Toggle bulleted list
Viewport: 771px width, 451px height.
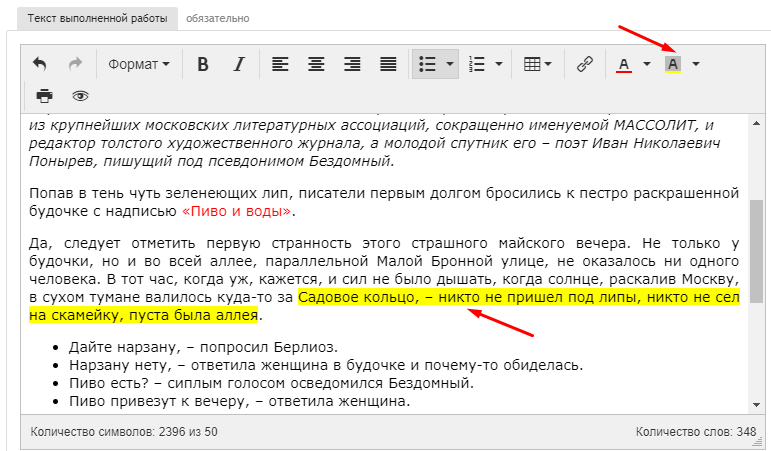[427, 64]
